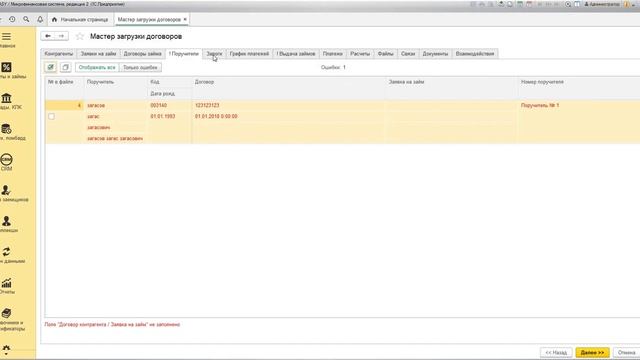Image resolution: width=640 pixels, height=360 pixels.
Task: Open the Связи tab
Action: (x=408, y=54)
